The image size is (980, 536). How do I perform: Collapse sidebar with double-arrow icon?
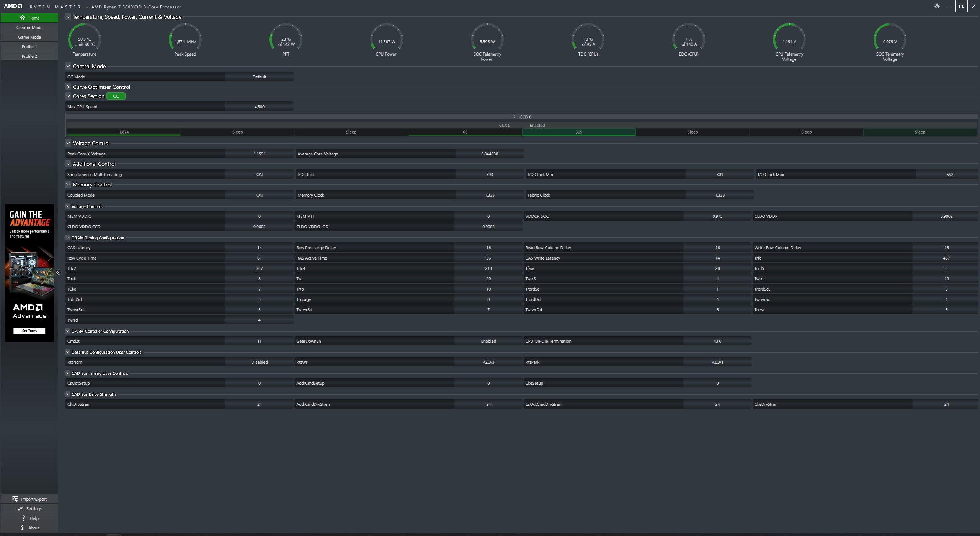pyautogui.click(x=58, y=273)
